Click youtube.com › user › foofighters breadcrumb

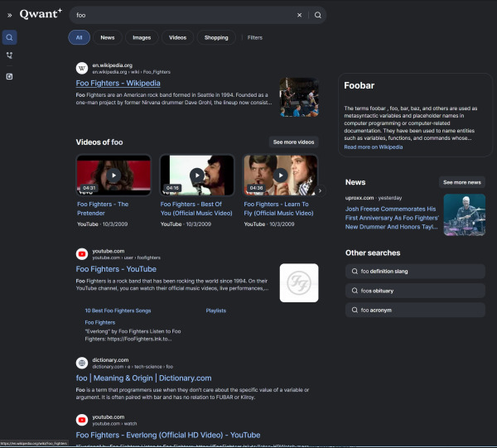[126, 258]
